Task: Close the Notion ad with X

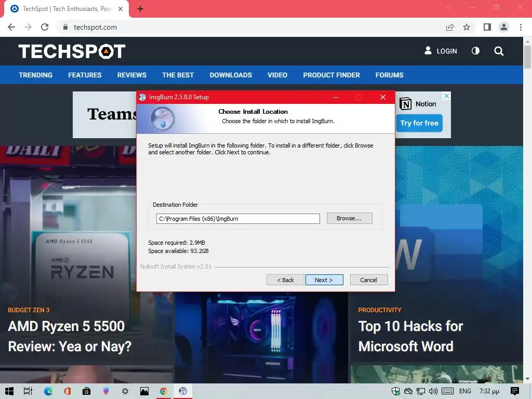Action: click(446, 96)
